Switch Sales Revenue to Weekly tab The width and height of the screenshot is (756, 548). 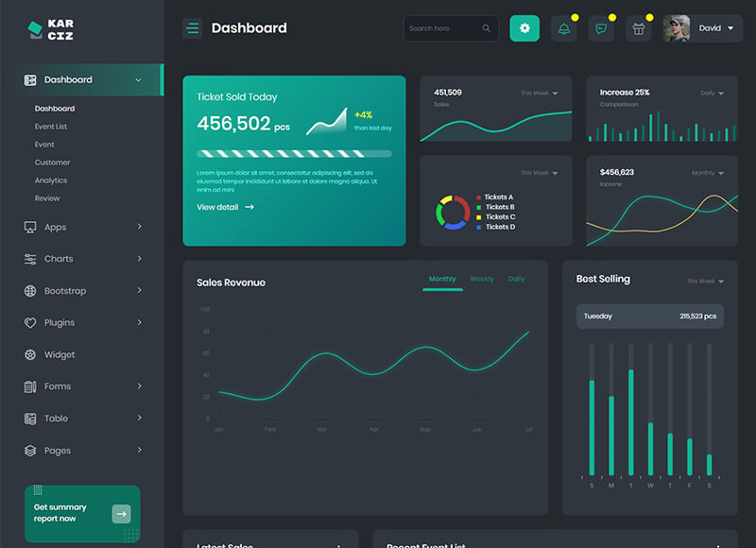[x=482, y=279]
